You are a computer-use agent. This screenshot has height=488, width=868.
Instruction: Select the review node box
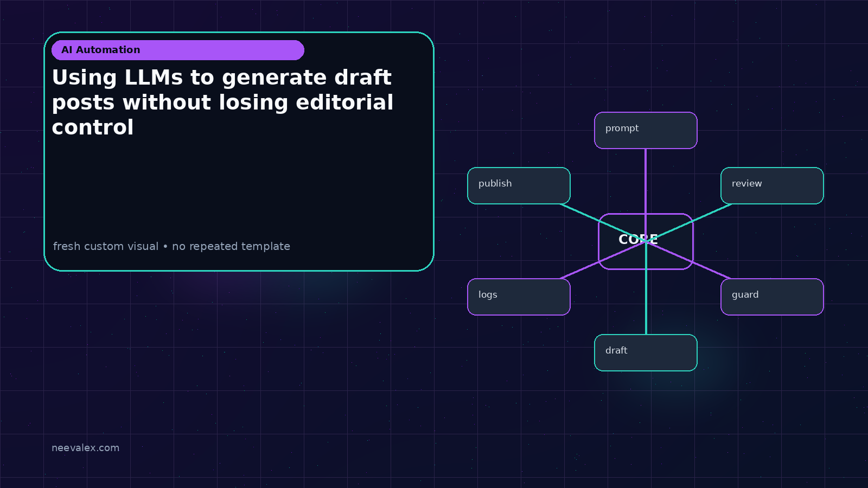pos(772,185)
